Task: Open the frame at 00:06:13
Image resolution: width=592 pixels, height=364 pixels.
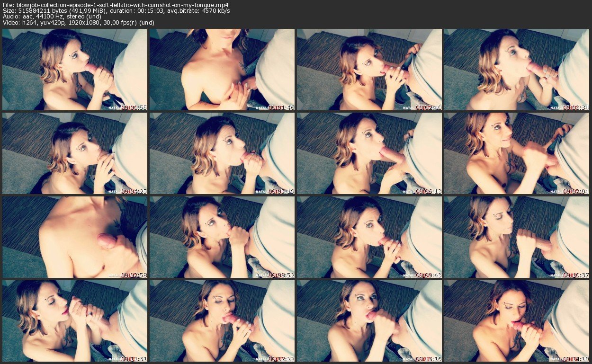Action: coord(369,153)
